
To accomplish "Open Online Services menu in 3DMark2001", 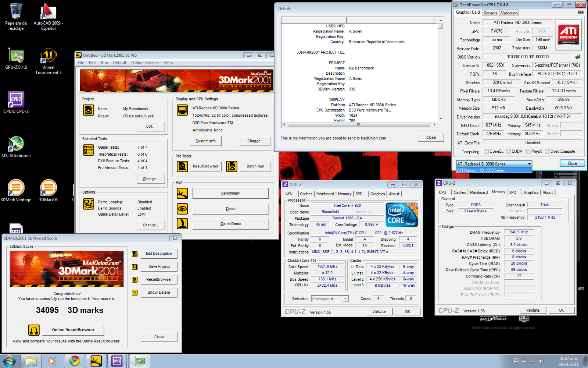I will [x=145, y=63].
